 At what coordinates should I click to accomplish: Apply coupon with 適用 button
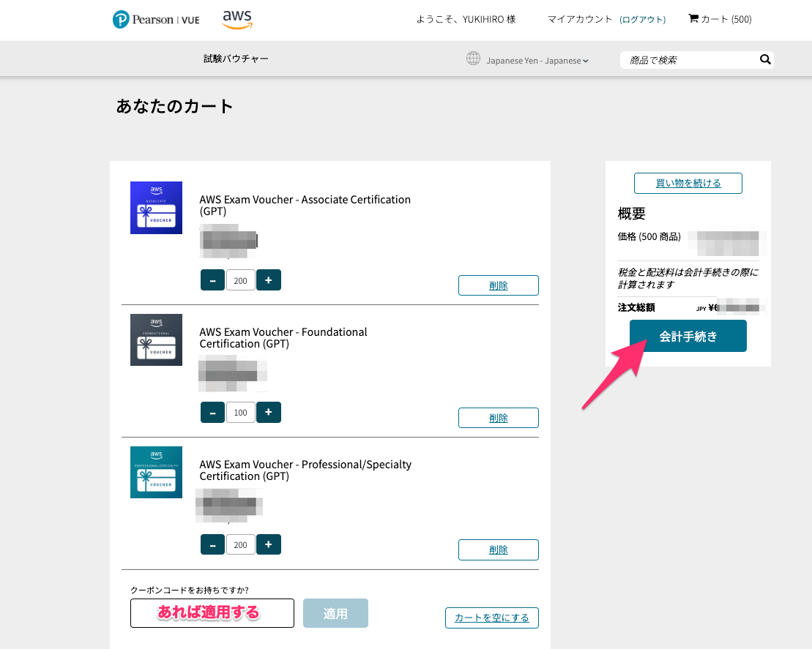click(x=335, y=613)
